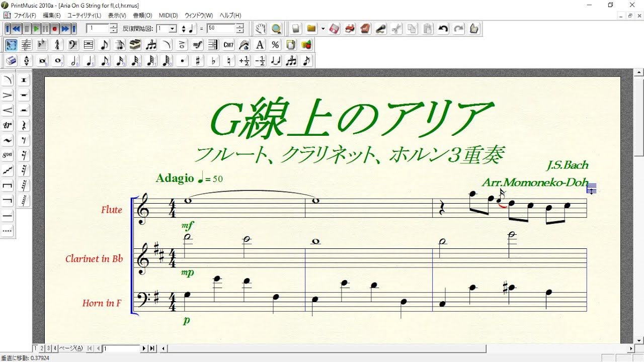Screen dimensions: 644x362
Task: Choose the Staff tool treble clef icon
Action: coord(27,45)
